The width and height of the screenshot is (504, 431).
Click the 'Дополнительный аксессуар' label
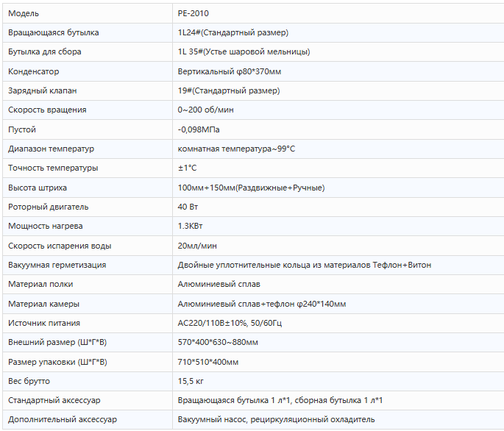(x=63, y=420)
